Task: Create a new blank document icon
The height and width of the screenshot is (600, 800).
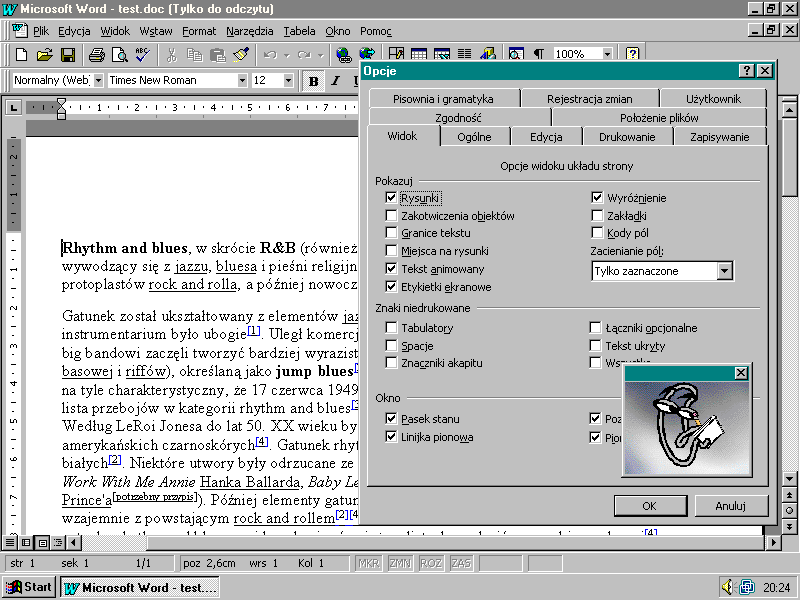Action: point(21,54)
